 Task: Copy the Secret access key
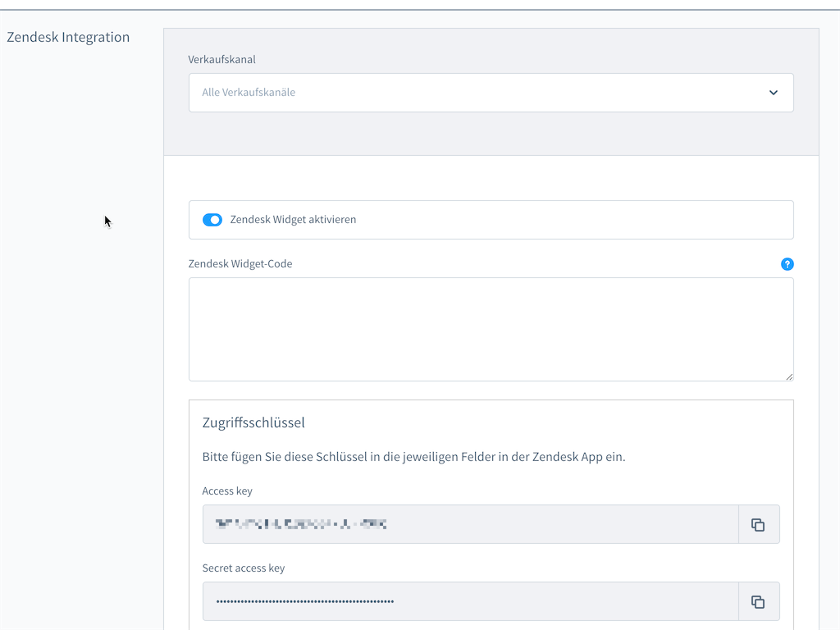758,602
